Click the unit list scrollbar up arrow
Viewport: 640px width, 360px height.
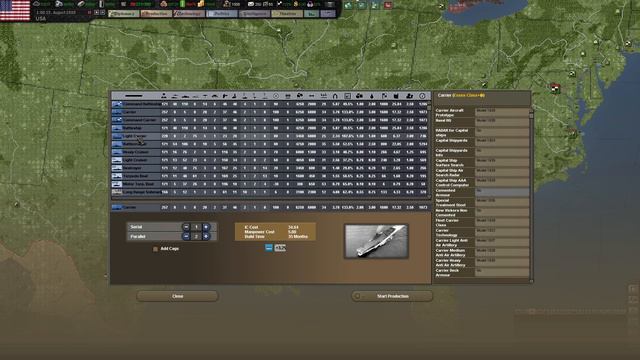(429, 103)
